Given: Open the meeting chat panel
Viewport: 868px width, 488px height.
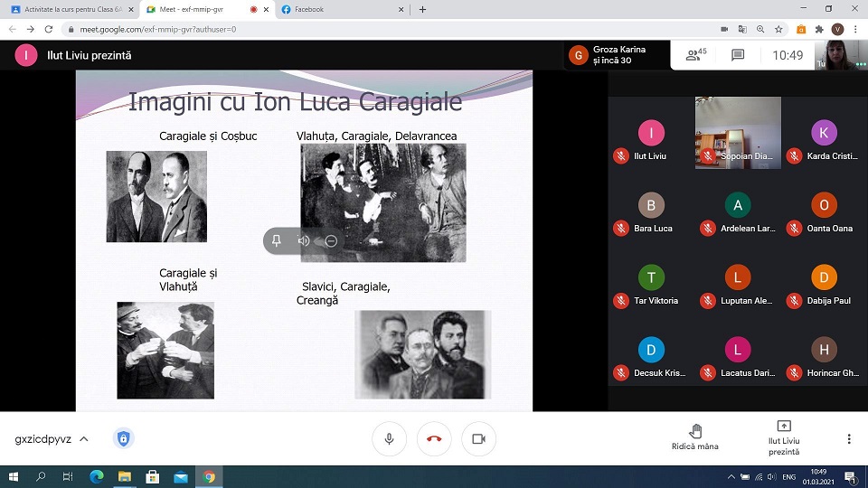Looking at the screenshot, I should click(x=738, y=55).
